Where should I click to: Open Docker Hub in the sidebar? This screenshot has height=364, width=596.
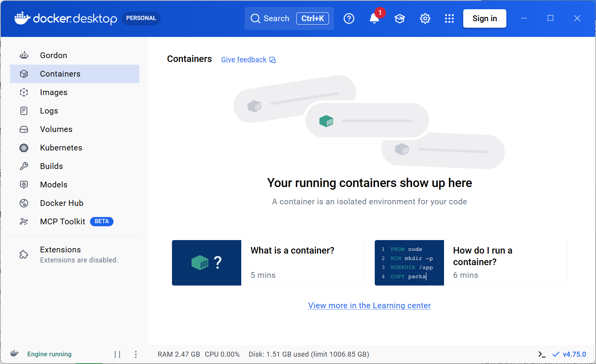[75, 203]
